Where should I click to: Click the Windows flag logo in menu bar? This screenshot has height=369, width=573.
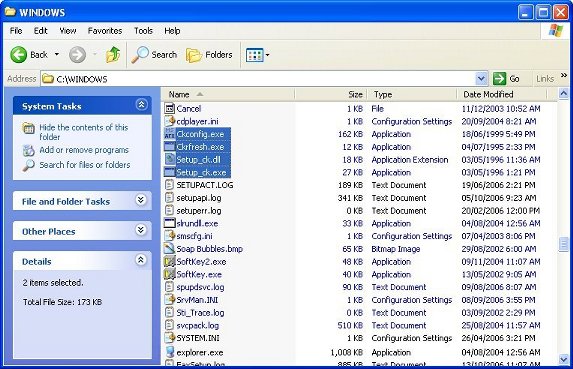(x=556, y=31)
